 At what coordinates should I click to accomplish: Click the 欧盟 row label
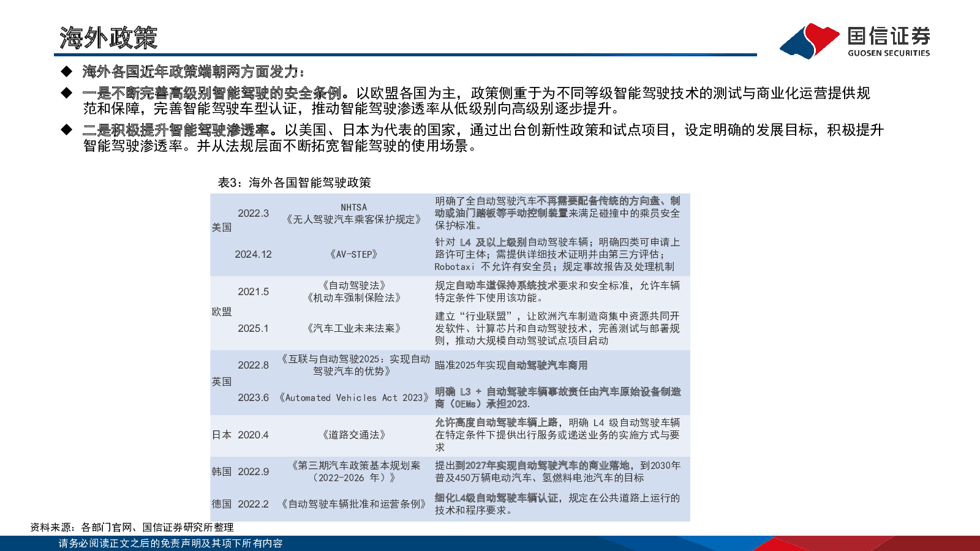(222, 312)
